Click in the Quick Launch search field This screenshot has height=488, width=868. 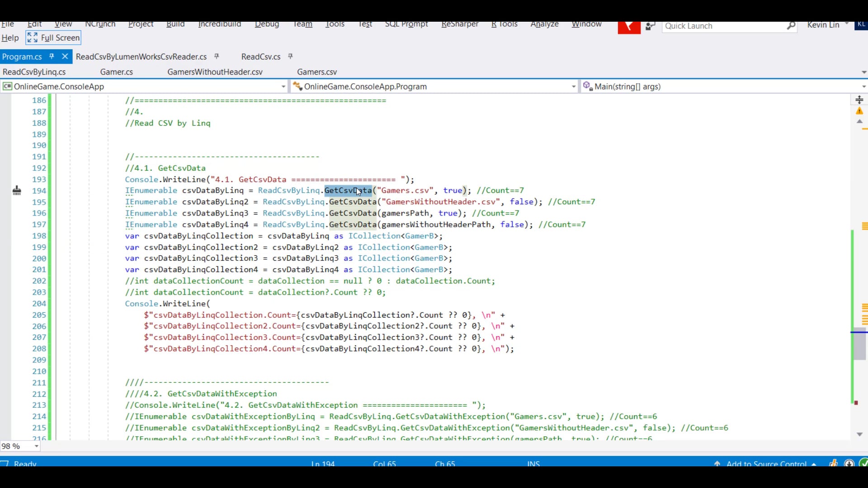coord(723,26)
